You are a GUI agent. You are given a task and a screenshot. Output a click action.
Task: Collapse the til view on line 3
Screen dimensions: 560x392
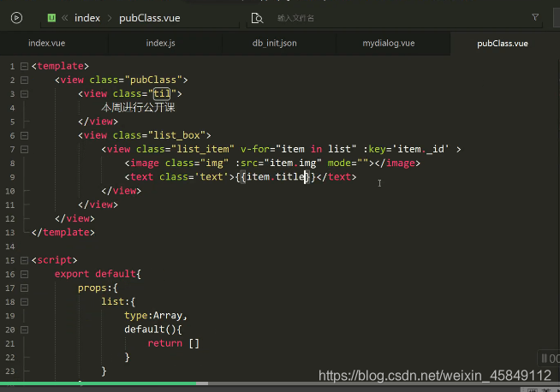[x=24, y=94]
